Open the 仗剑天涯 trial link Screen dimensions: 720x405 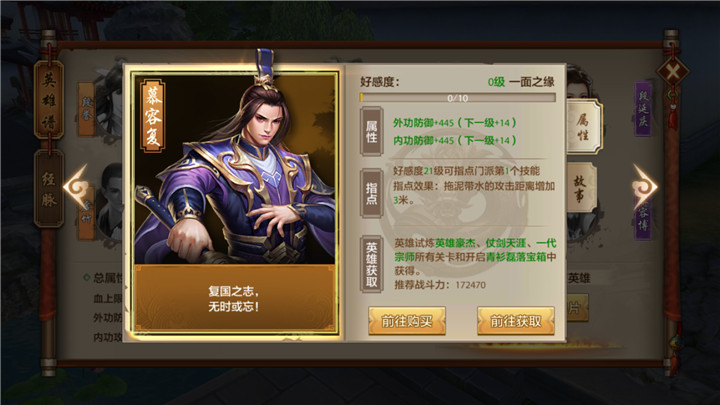click(x=506, y=243)
